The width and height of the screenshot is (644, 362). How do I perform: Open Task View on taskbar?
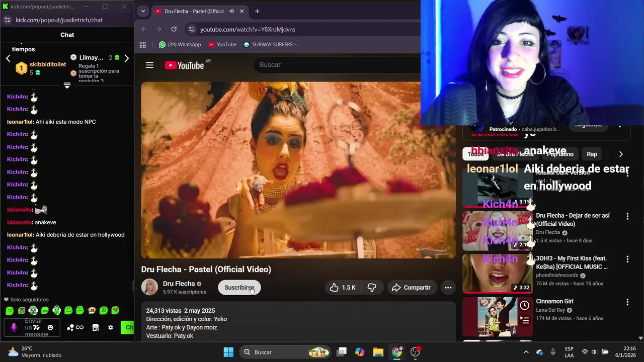coord(342,352)
